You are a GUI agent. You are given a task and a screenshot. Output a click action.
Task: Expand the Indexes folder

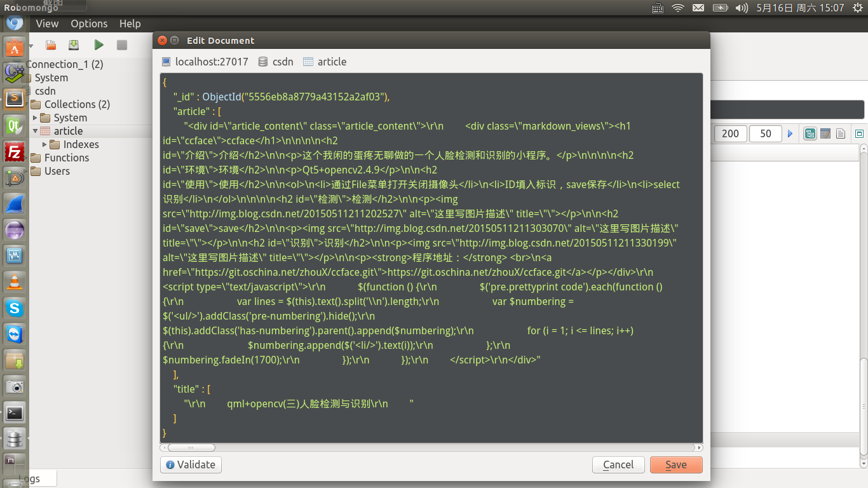[x=44, y=144]
